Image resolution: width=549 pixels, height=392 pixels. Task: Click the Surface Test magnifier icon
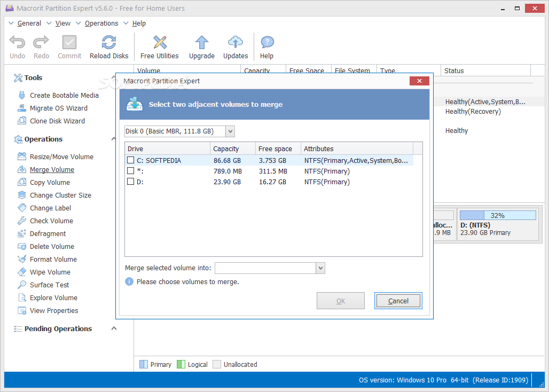(22, 285)
